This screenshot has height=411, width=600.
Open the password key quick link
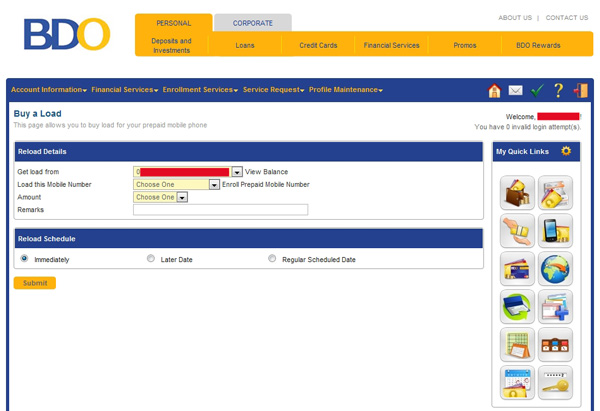pyautogui.click(x=555, y=383)
